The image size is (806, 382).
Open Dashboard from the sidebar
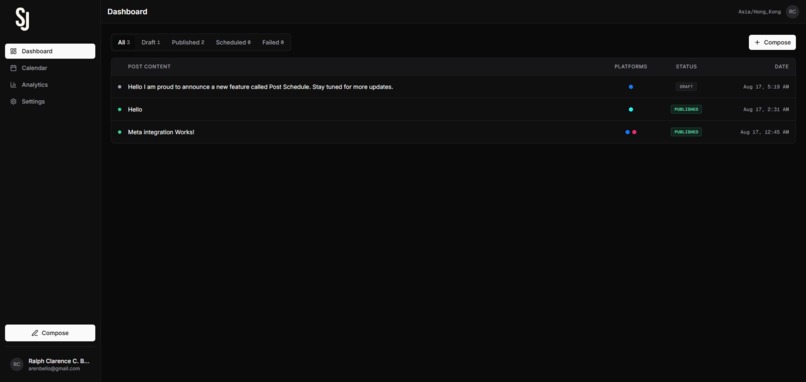(50, 51)
